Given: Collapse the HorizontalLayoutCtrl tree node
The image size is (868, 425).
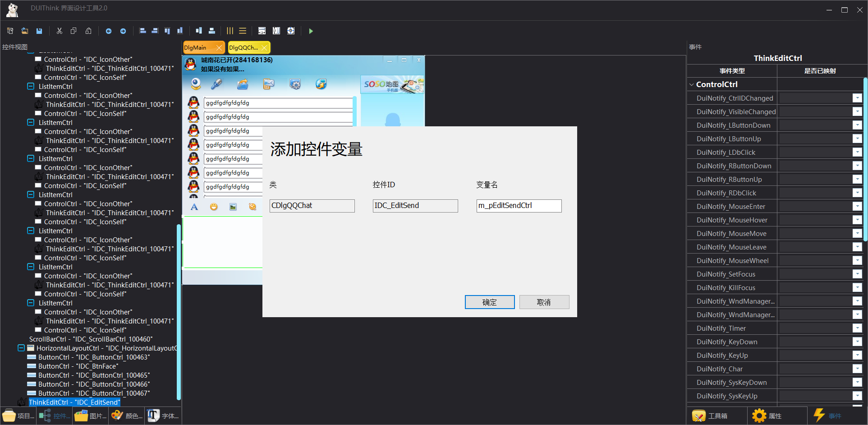Looking at the screenshot, I should (21, 348).
